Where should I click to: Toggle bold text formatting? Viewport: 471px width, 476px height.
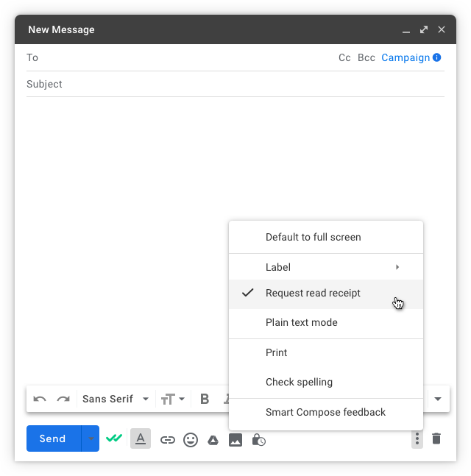[x=205, y=399]
